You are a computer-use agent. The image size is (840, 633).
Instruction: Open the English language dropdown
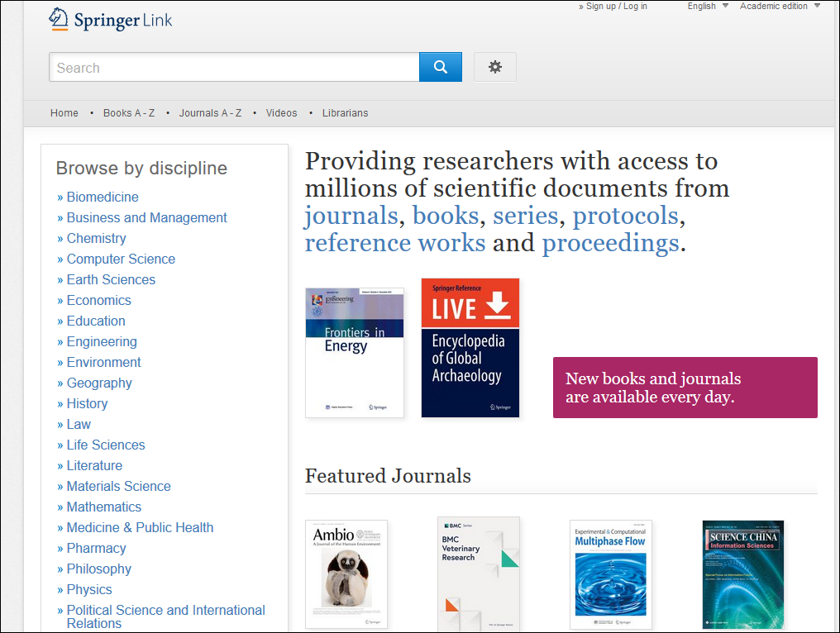(x=708, y=6)
